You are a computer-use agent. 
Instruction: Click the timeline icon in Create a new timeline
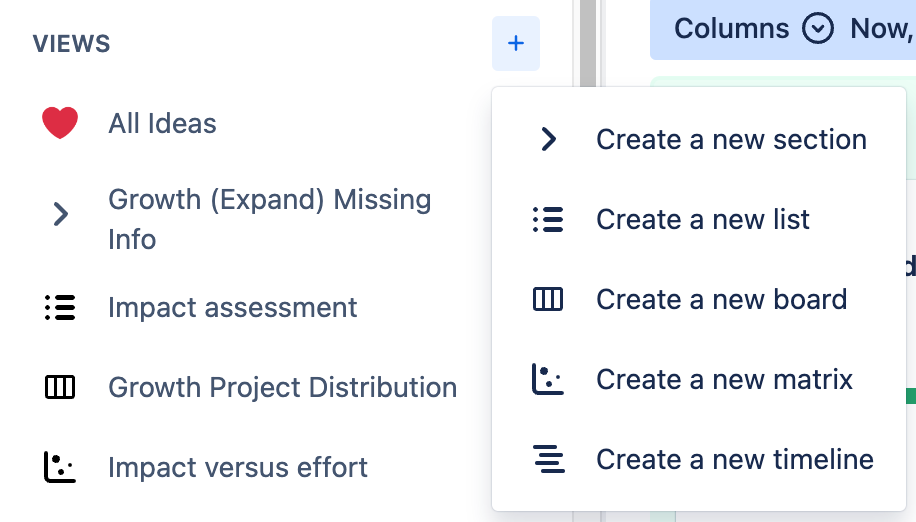(x=548, y=459)
